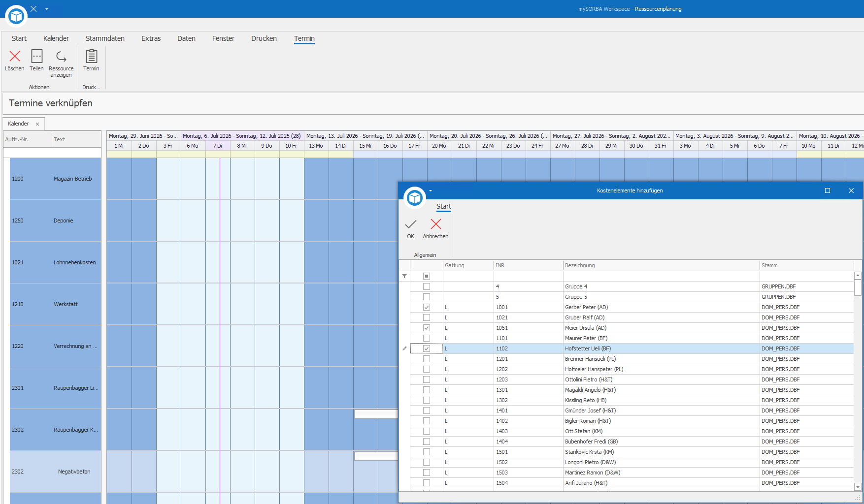Sort by Bezeichnung column header

[x=661, y=265]
